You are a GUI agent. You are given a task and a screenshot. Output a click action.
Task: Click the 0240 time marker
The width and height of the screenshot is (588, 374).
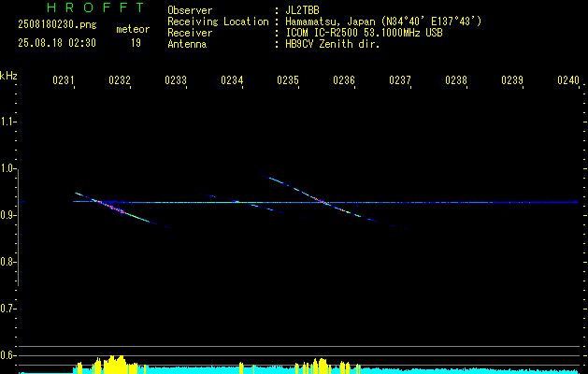[x=568, y=80]
